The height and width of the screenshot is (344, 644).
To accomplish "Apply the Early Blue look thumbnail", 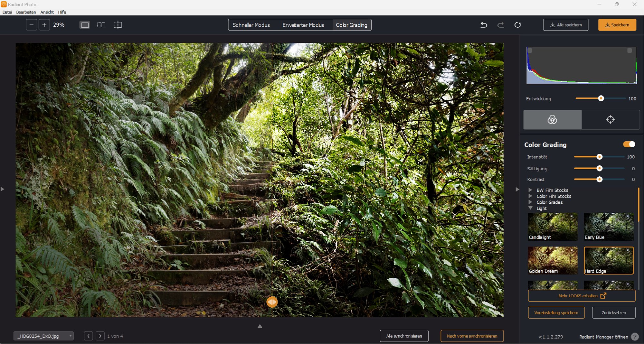I will click(x=609, y=227).
